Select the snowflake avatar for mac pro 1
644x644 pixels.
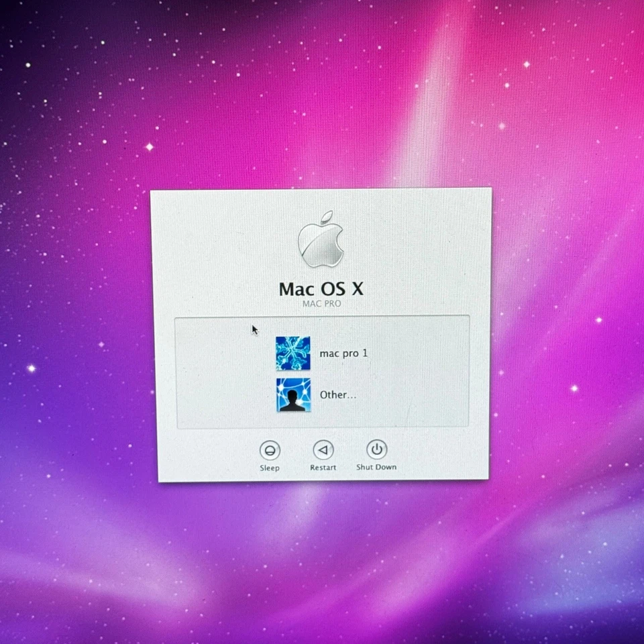292,354
